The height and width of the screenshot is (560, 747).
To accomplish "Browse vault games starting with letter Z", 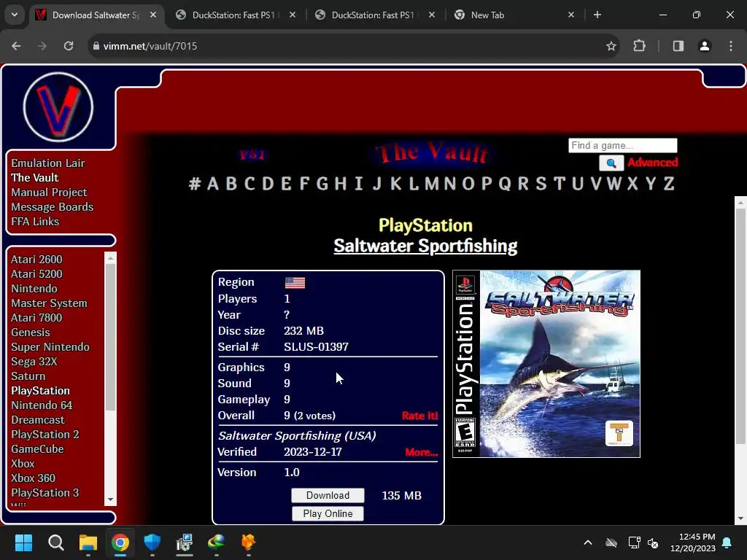I will tap(669, 183).
